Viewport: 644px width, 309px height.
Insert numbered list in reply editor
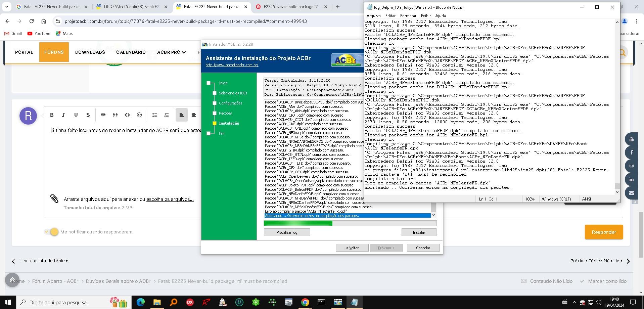(167, 115)
